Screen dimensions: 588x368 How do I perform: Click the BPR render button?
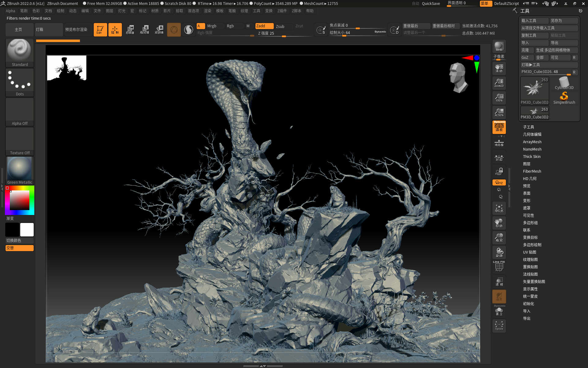point(499,47)
